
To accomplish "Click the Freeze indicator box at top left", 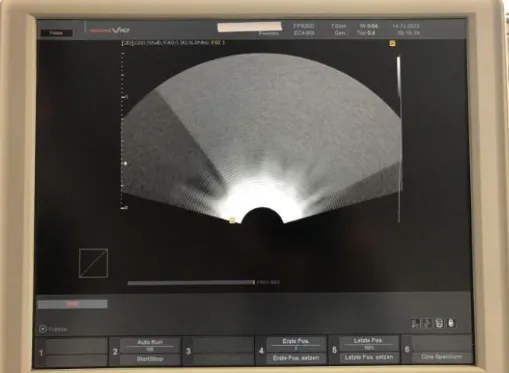I will tap(56, 33).
